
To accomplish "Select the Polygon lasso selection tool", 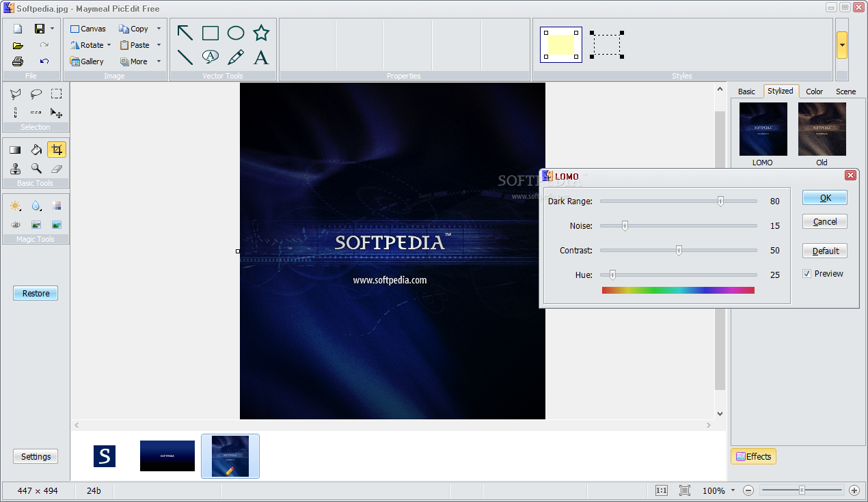I will 15,94.
